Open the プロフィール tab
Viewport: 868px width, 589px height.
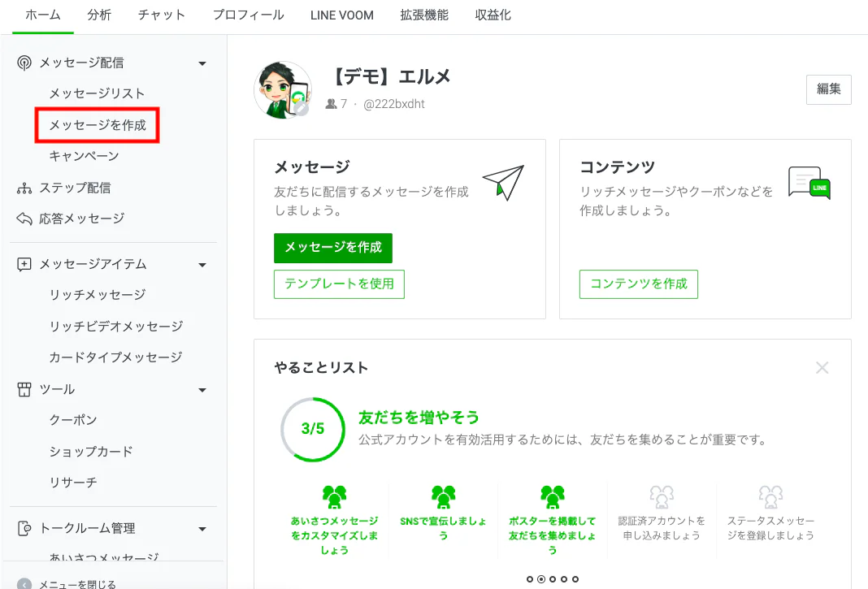249,15
